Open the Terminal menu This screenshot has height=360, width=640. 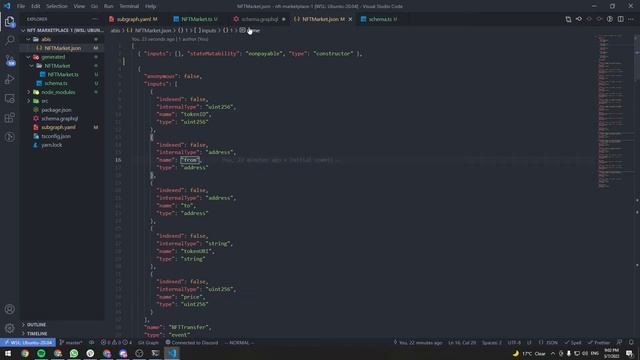click(x=129, y=6)
